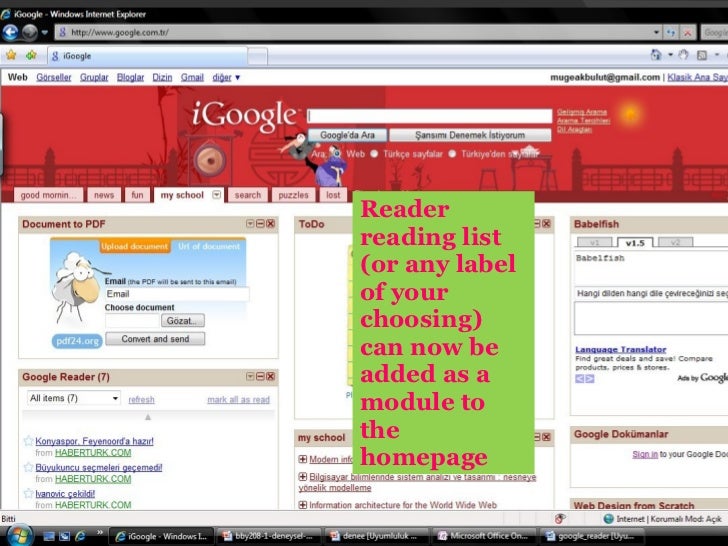Expand Information architecture for the World Wide Web
Image resolution: width=728 pixels, height=546 pixels.
click(x=303, y=505)
